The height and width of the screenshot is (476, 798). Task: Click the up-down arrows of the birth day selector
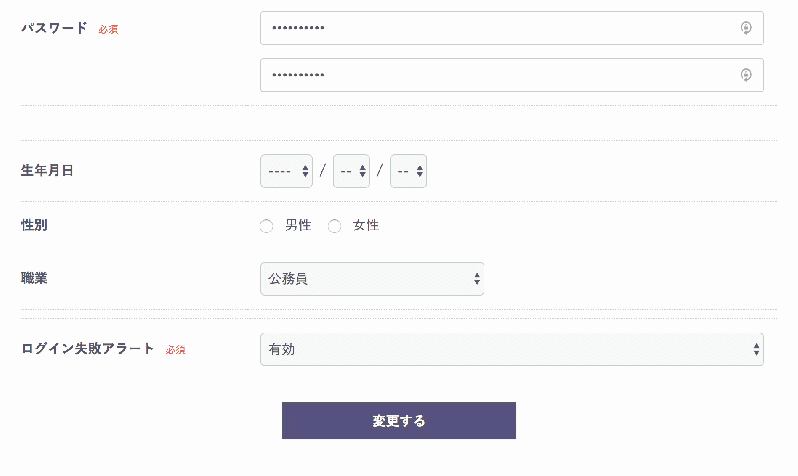(419, 172)
